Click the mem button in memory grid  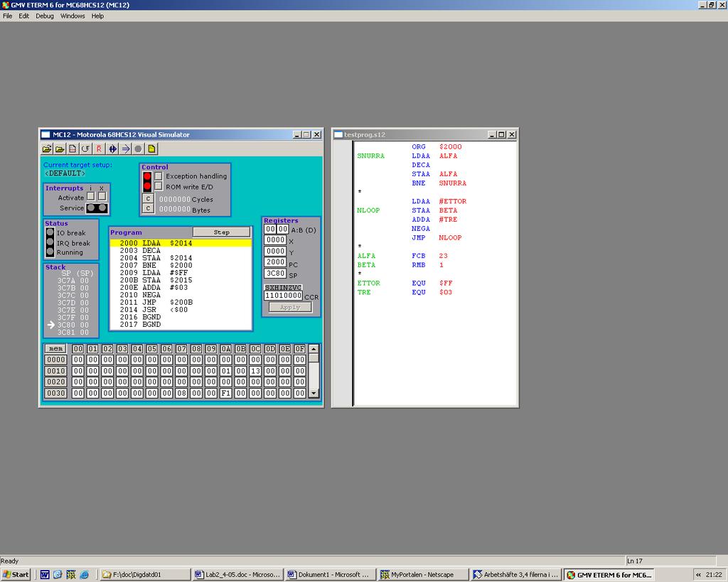pyautogui.click(x=55, y=348)
